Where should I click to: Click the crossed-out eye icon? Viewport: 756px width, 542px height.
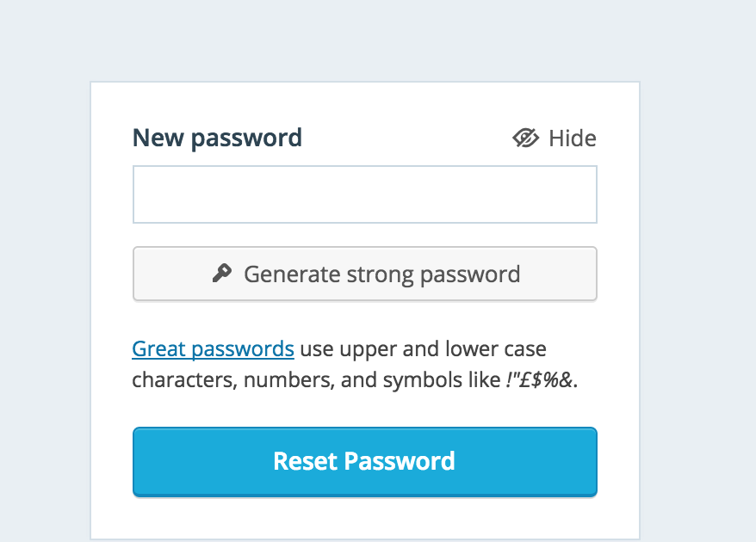pyautogui.click(x=525, y=139)
